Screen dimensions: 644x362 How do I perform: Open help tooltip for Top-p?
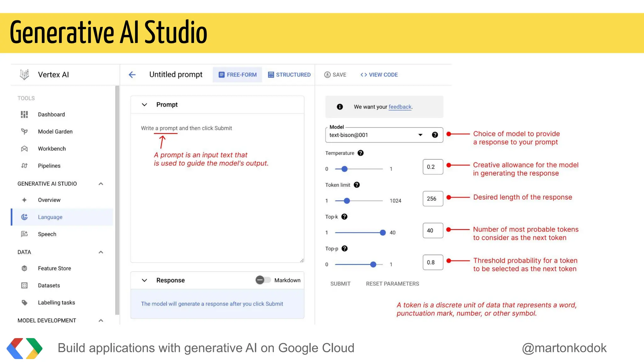coord(345,249)
